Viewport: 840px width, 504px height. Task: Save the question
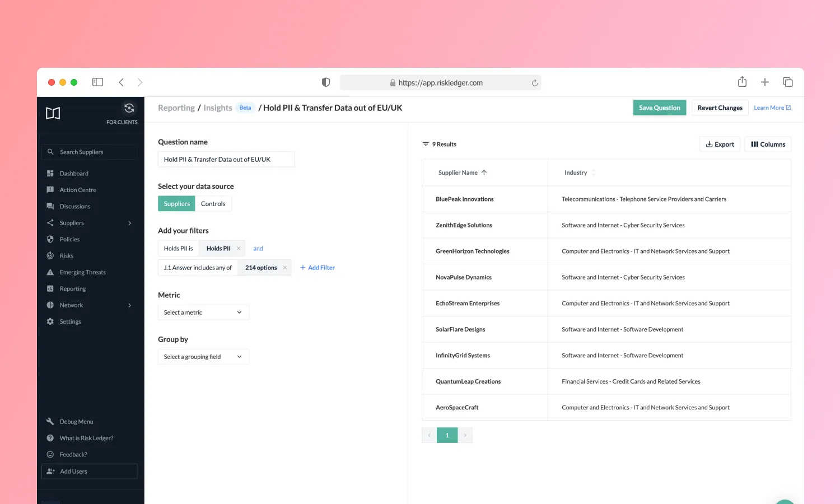click(659, 108)
